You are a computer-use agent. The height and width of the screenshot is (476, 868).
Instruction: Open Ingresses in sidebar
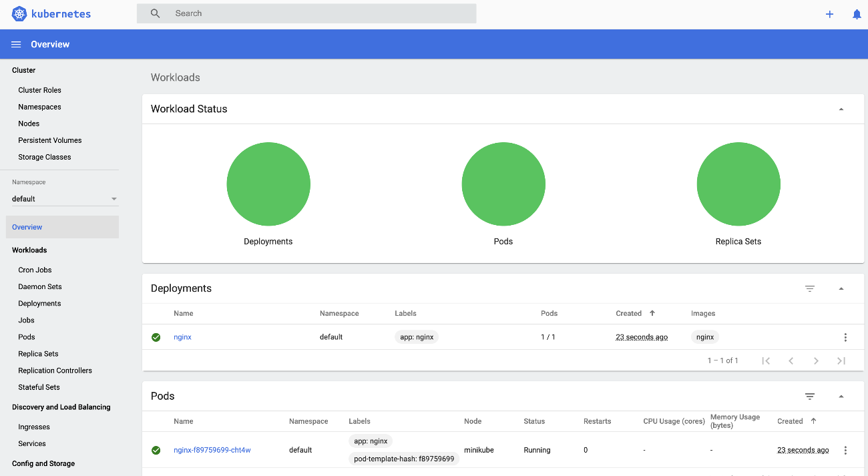(34, 427)
